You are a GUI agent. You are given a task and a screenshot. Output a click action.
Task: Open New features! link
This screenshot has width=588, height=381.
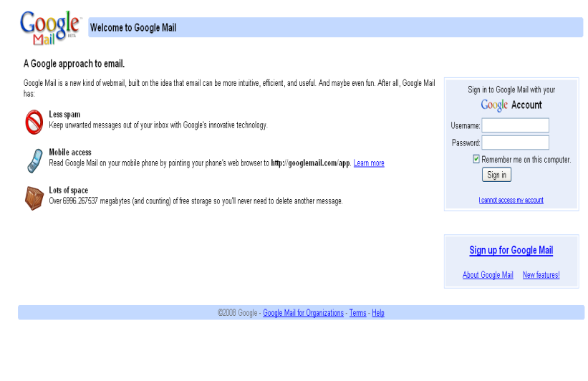pos(541,275)
